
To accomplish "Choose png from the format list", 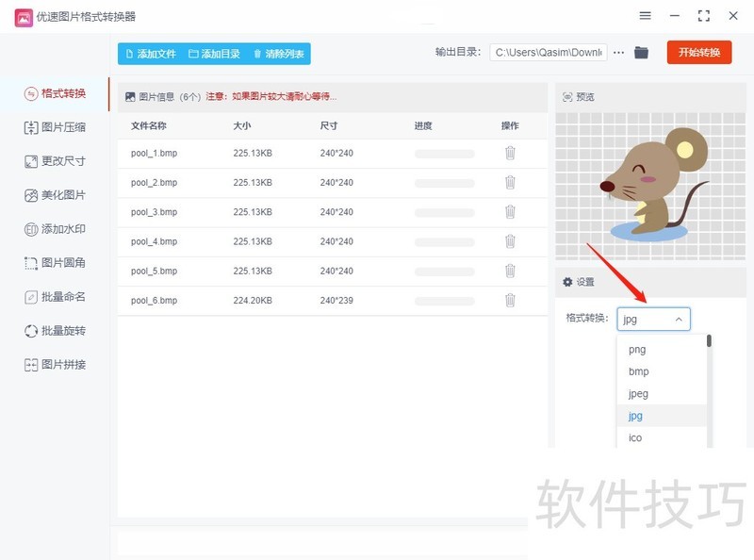I will [x=637, y=349].
